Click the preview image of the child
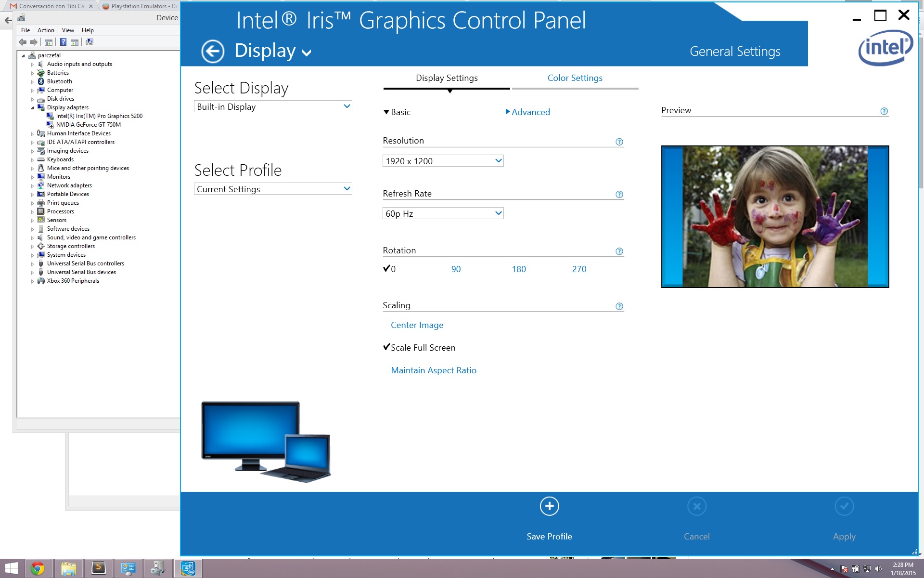The image size is (924, 578). [x=775, y=217]
